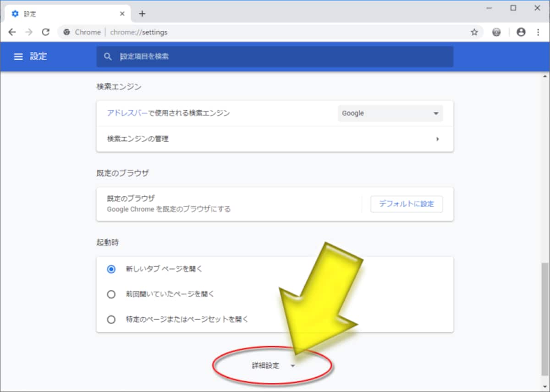Open a new tab with plus button
The image size is (550, 392).
click(142, 14)
